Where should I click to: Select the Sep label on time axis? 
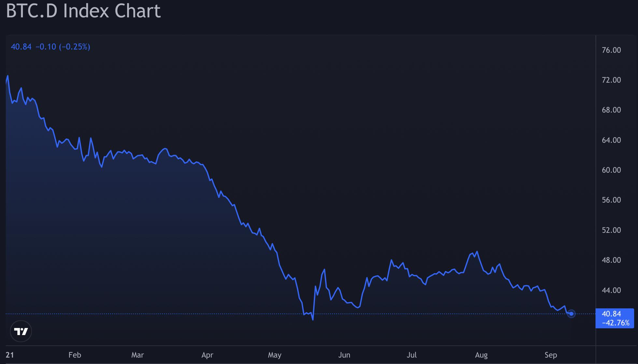click(551, 355)
